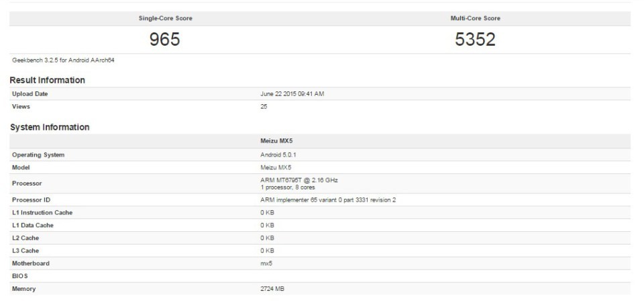The height and width of the screenshot is (301, 644).
Task: Click the Single-Core Score heading
Action: click(165, 19)
